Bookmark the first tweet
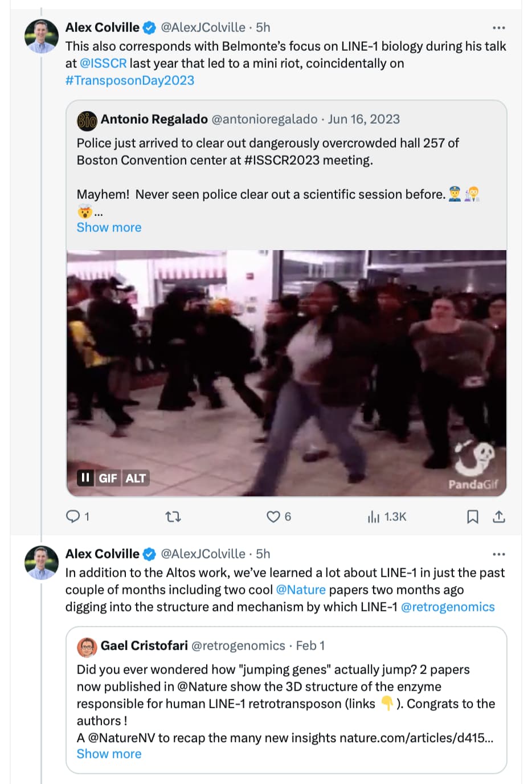 (x=472, y=516)
